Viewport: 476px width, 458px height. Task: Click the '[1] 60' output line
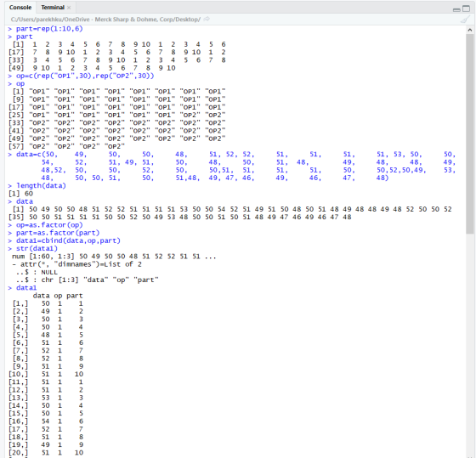[20, 194]
